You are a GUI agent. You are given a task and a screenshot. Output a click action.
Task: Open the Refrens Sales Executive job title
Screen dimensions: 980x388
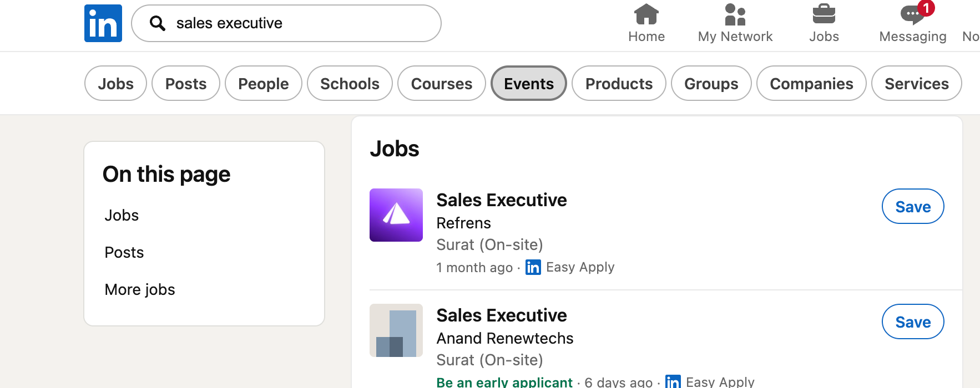point(502,200)
